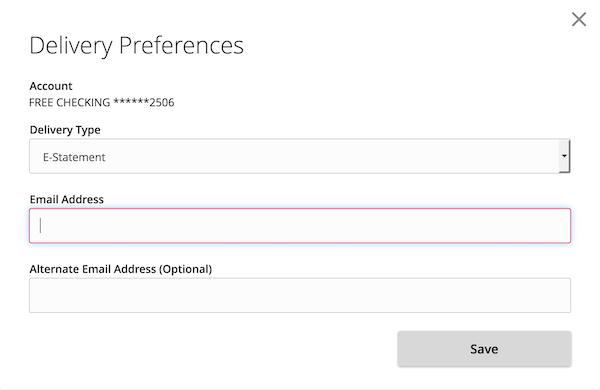Click the Alternate Email Address (Optional) label
600x390 pixels.
[121, 269]
